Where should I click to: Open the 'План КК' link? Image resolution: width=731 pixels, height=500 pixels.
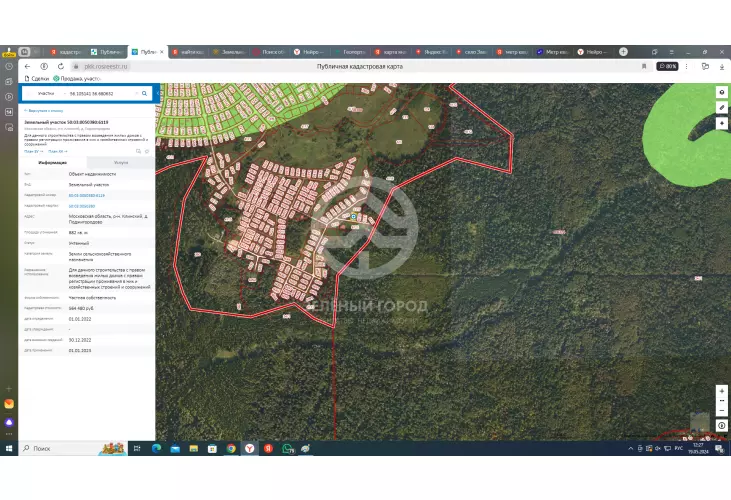[57, 151]
